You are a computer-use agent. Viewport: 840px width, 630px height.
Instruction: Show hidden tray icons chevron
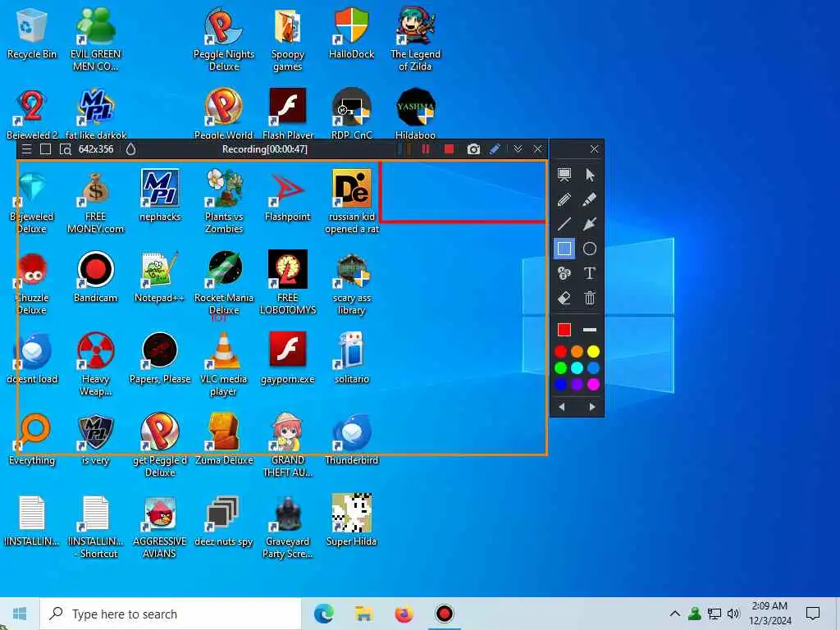click(675, 614)
